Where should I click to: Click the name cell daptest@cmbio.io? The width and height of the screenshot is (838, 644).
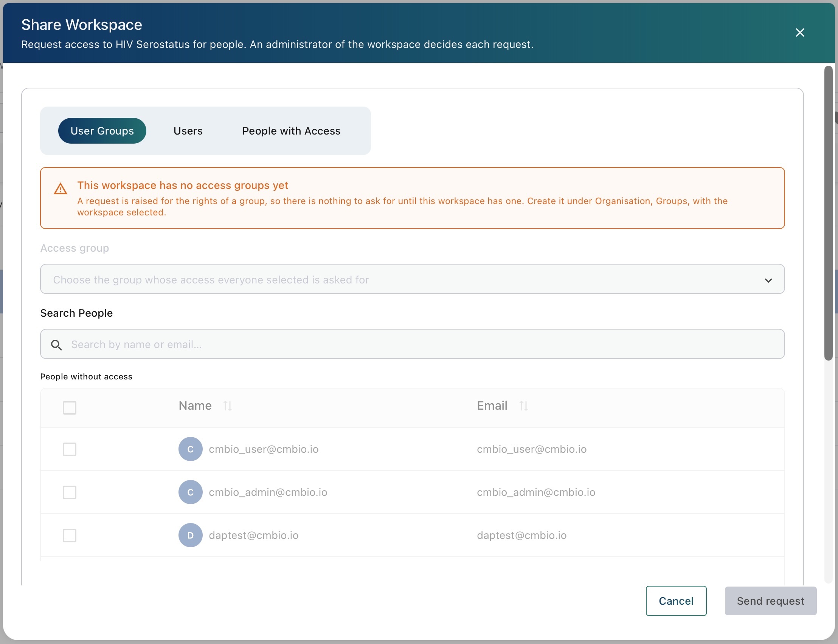[x=253, y=535]
